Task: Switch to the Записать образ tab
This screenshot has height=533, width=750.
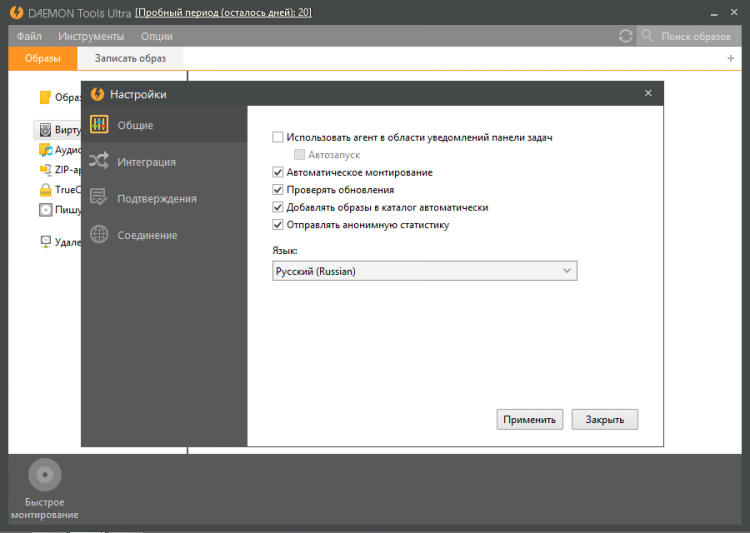Action: pyautogui.click(x=130, y=58)
